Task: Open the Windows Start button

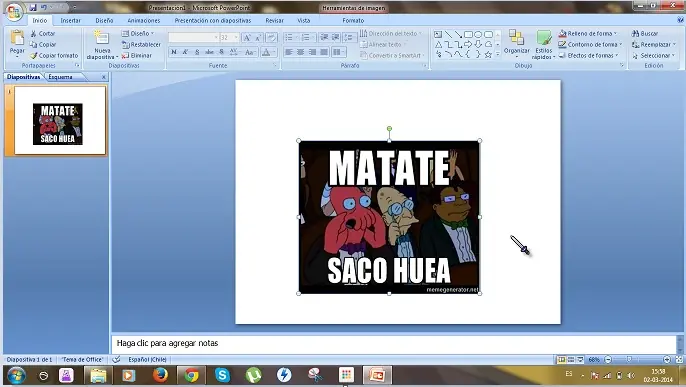Action: tap(16, 375)
